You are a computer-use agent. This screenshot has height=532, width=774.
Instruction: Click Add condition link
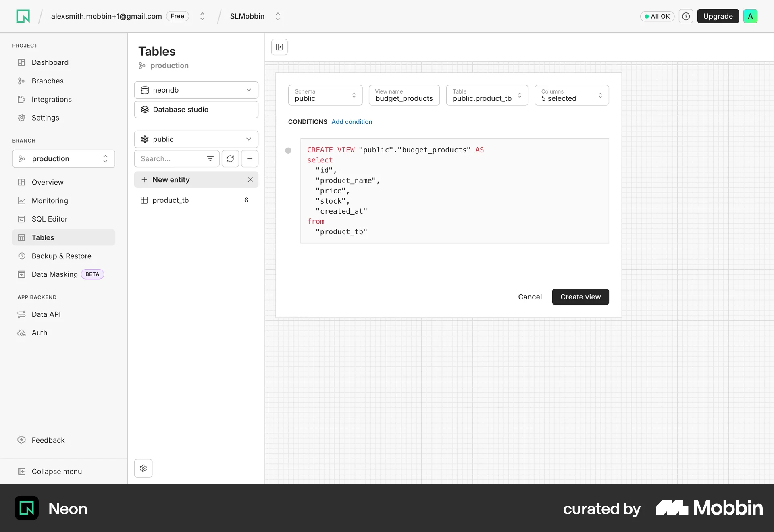click(x=352, y=122)
